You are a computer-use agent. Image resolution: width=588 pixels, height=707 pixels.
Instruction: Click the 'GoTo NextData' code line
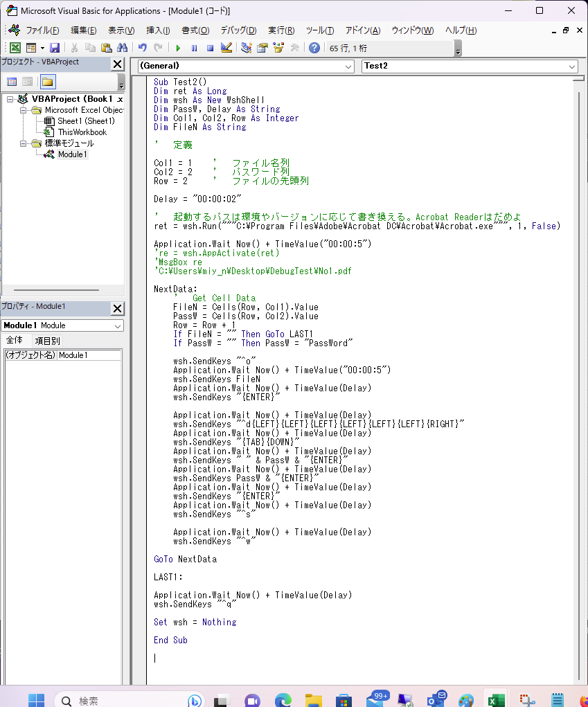pyautogui.click(x=186, y=559)
